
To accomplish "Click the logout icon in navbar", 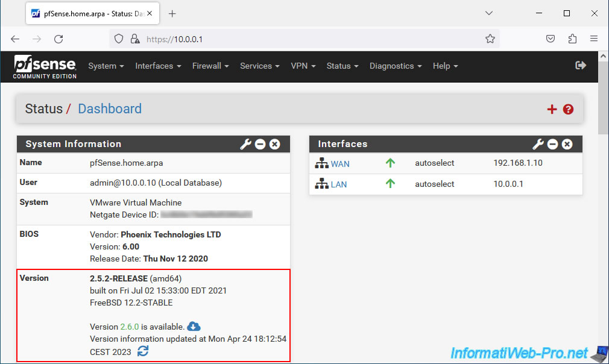I will pos(580,66).
